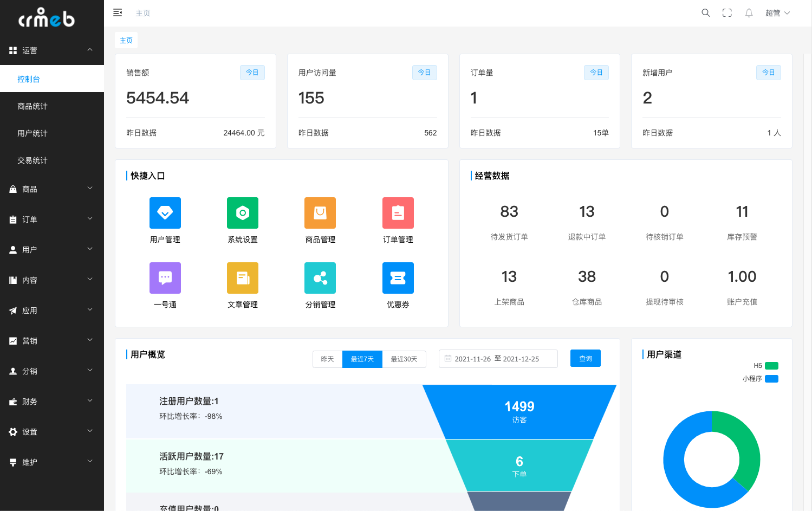The height and width of the screenshot is (511, 812).
Task: Switch to the 主页 breadcrumb tab
Action: click(x=126, y=40)
